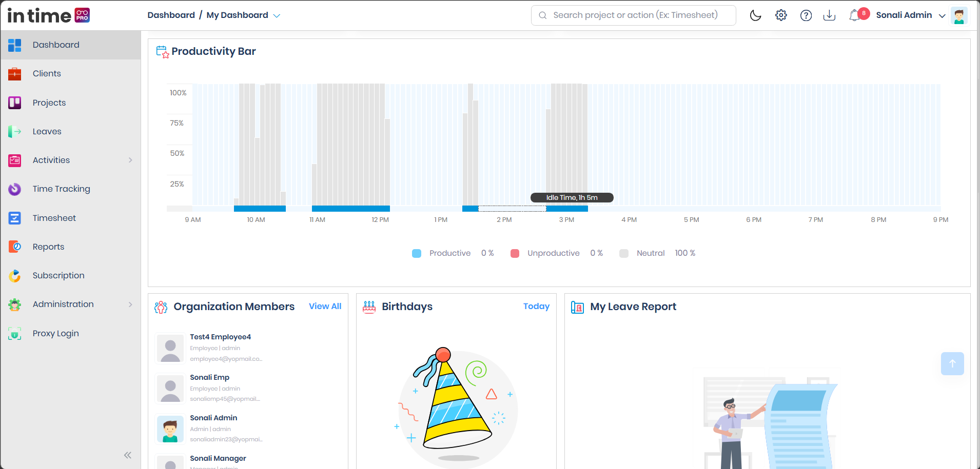The width and height of the screenshot is (980, 469).
Task: Click the blue 11 AM activity segment
Action: pyautogui.click(x=351, y=209)
